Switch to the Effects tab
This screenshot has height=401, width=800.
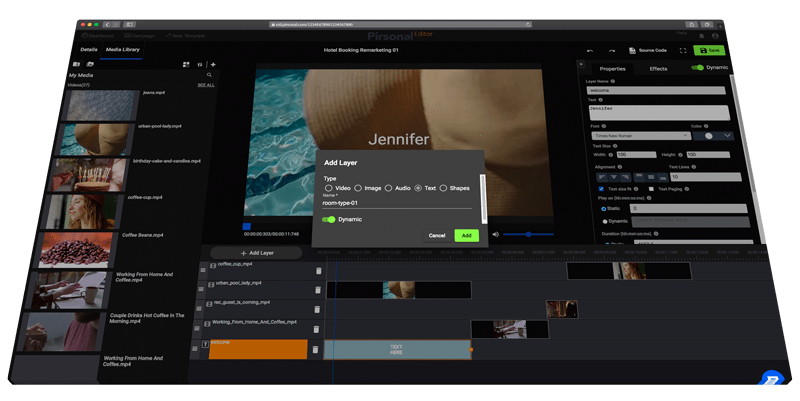659,69
